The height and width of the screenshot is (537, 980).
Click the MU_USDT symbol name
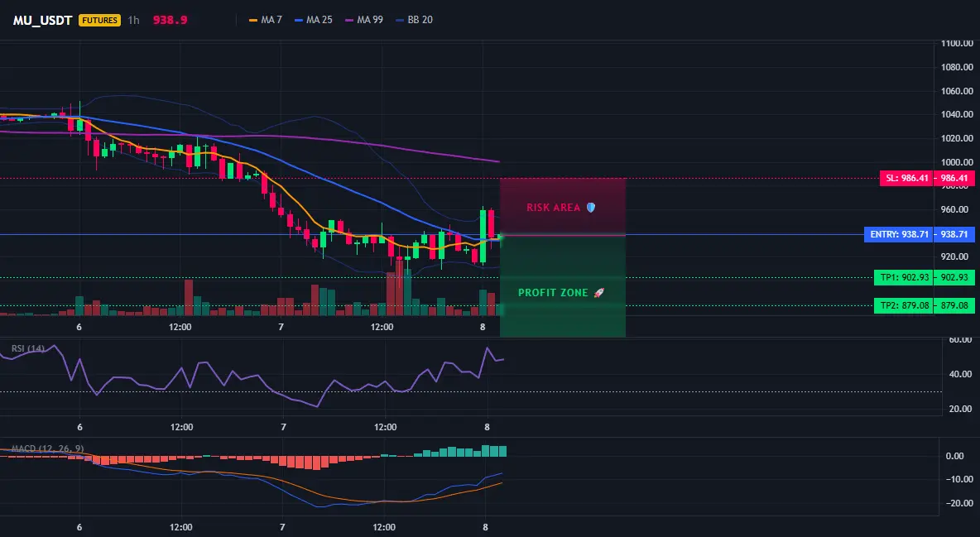click(42, 20)
